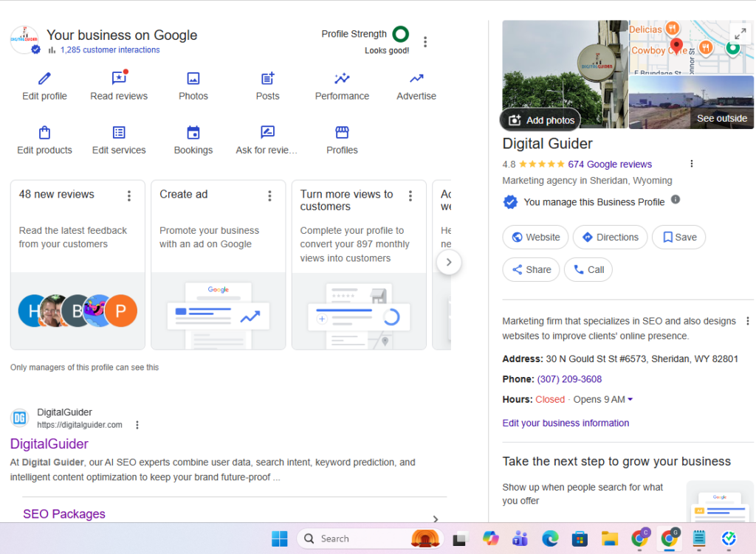The height and width of the screenshot is (554, 756).
Task: Expand the SEO Packages sitelink arrow
Action: coord(436,519)
